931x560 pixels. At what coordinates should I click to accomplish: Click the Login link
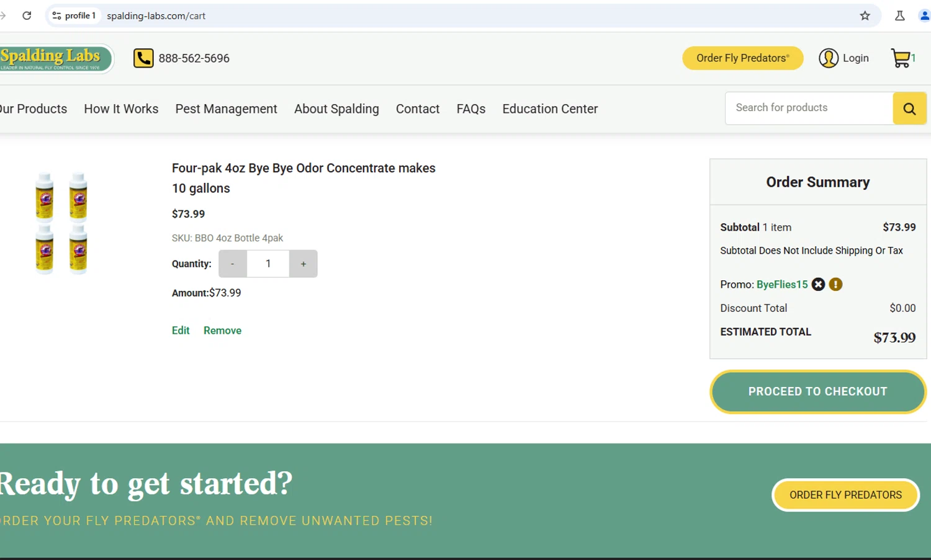point(855,58)
